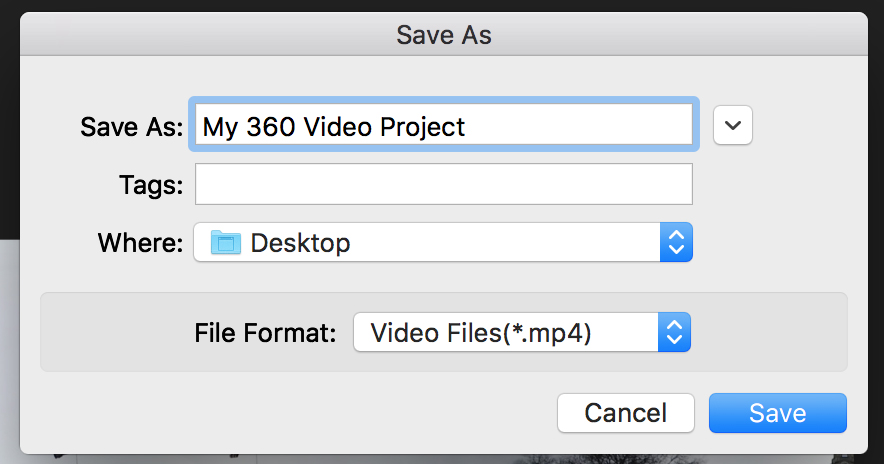
Task: Cancel the save dialog
Action: [x=626, y=413]
